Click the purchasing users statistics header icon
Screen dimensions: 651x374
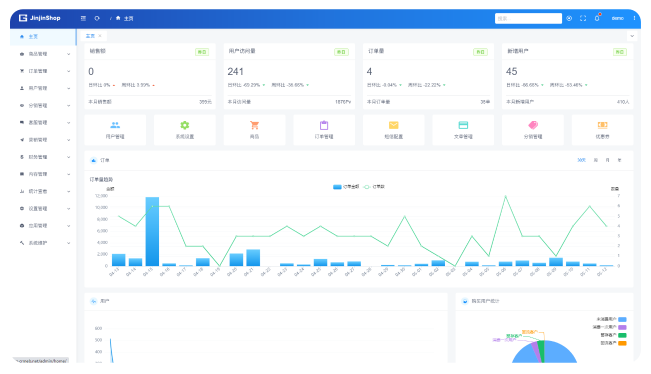[x=465, y=301]
